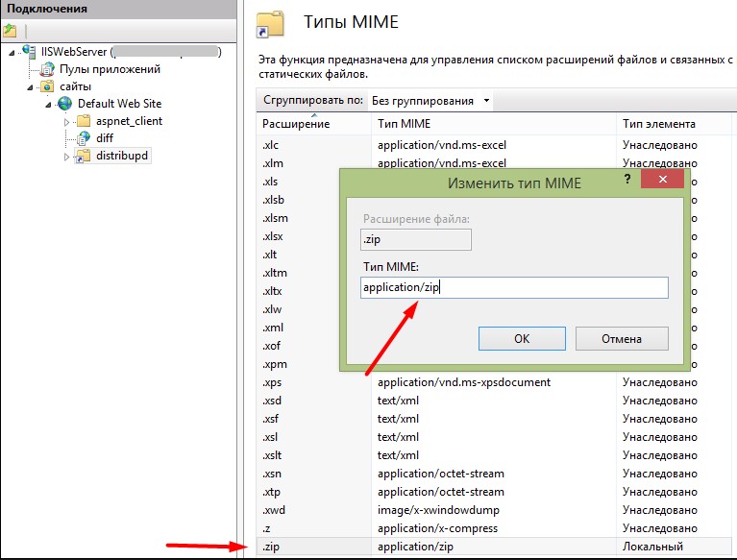Image resolution: width=737 pixels, height=560 pixels.
Task: Click the dialog help question mark button
Action: click(x=626, y=180)
